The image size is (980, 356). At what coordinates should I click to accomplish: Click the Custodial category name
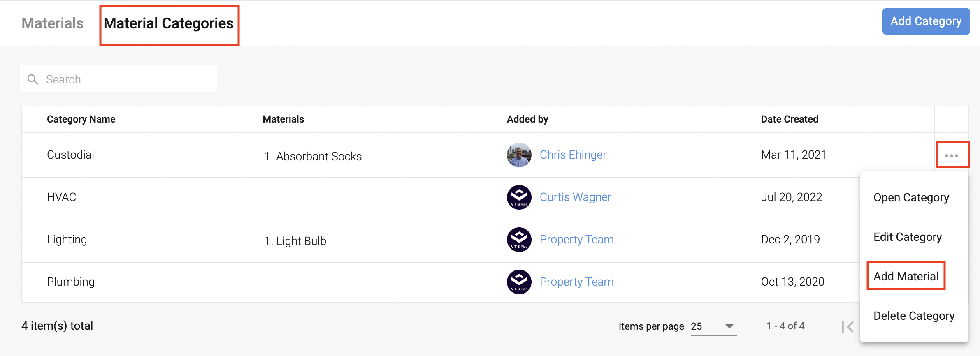[70, 155]
